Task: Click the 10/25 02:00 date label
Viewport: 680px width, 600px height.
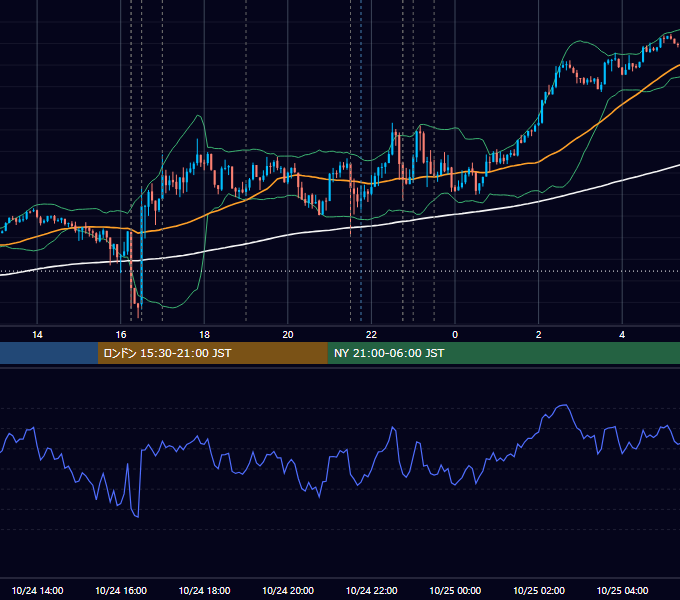Action: 539,590
